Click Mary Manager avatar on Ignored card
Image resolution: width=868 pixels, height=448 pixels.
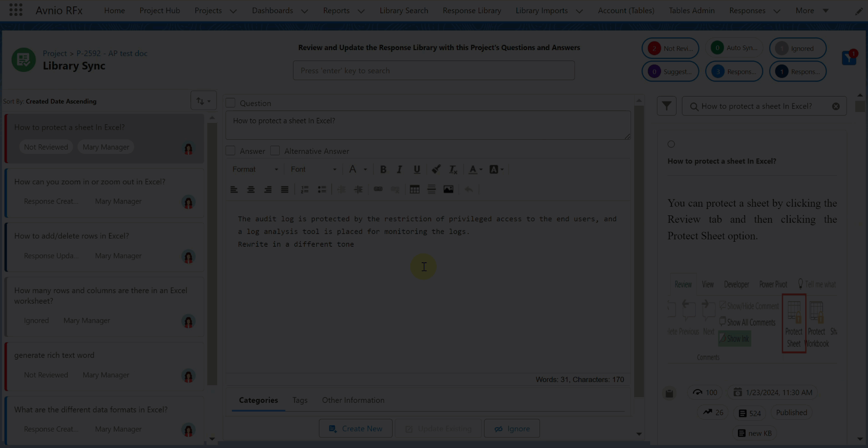coord(188,321)
